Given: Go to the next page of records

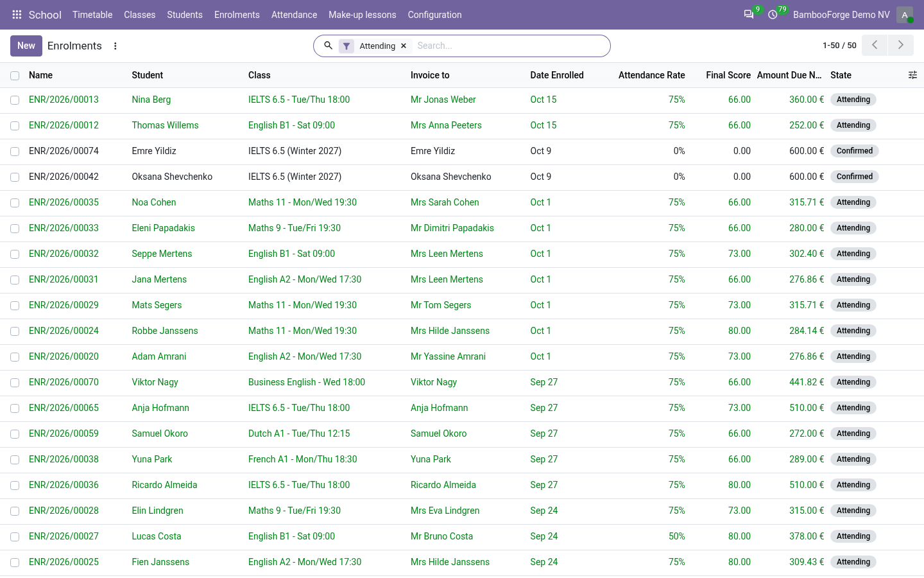Looking at the screenshot, I should [901, 45].
